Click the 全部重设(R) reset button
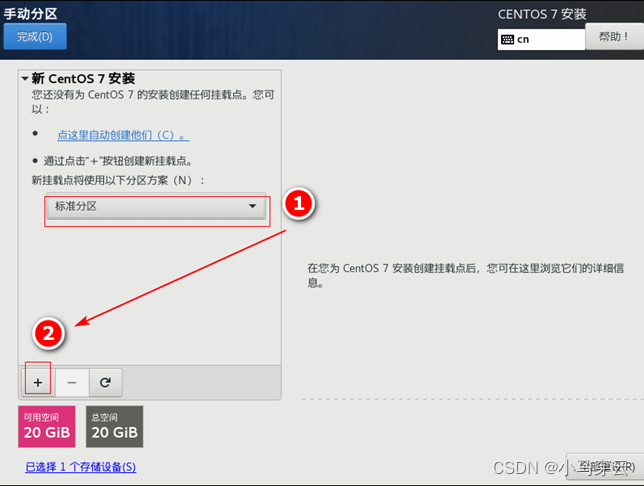Viewport: 644px width, 486px height. pos(605,467)
